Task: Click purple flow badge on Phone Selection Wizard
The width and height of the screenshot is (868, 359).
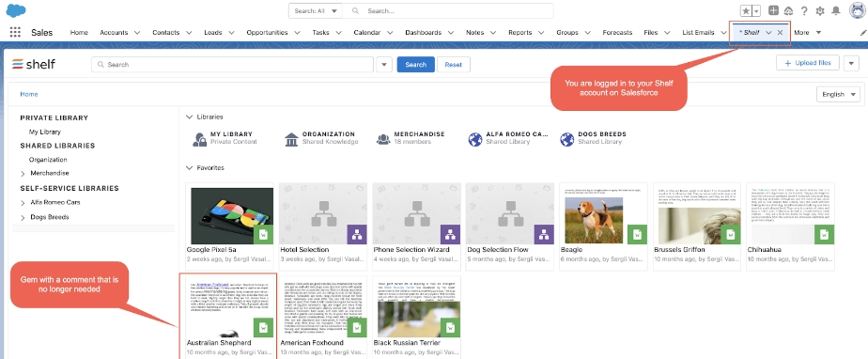Action: 451,235
